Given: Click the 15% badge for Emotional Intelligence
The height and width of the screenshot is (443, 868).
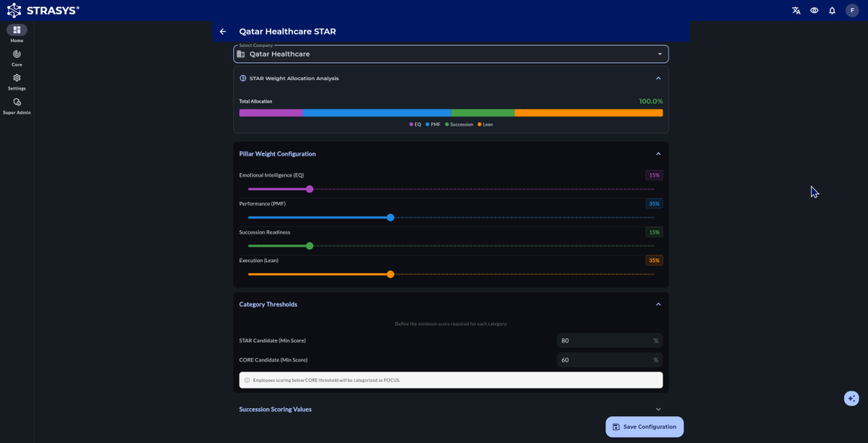Looking at the screenshot, I should tap(654, 175).
